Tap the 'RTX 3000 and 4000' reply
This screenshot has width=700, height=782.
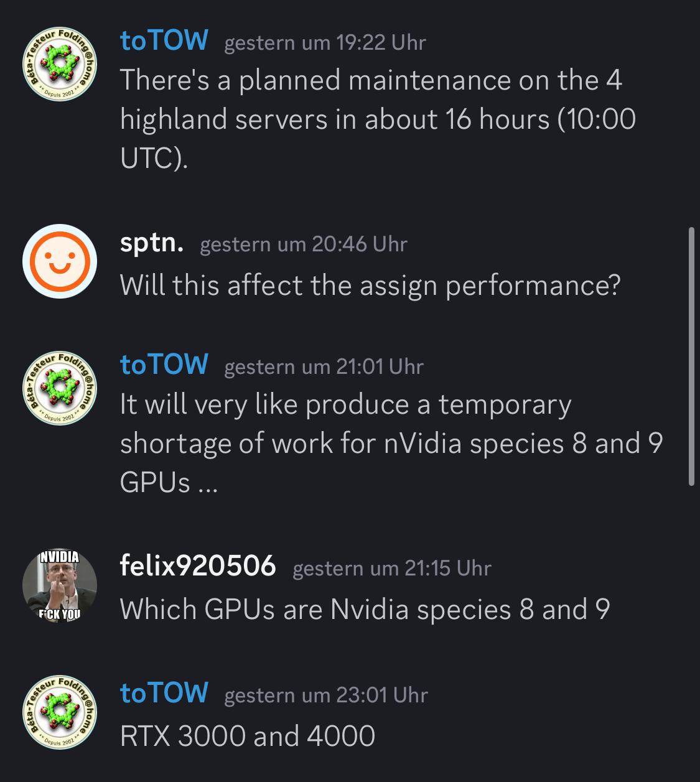247,736
